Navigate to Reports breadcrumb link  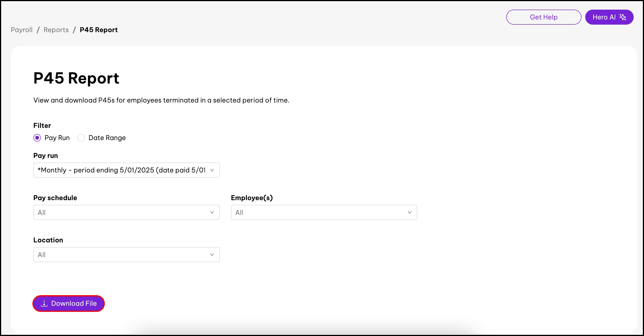pos(56,30)
